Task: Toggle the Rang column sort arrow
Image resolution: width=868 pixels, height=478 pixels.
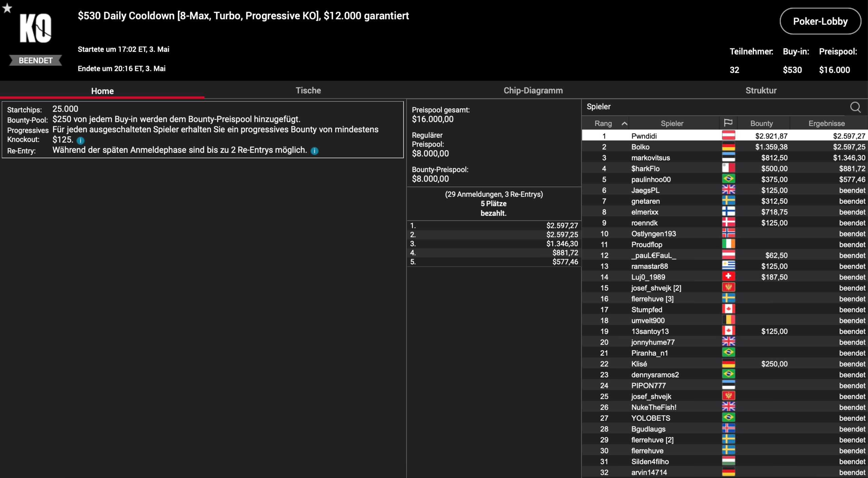Action: click(624, 124)
